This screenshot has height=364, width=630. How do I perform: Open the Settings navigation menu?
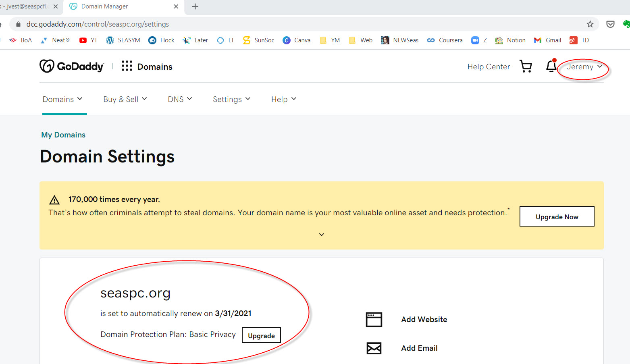(x=231, y=99)
